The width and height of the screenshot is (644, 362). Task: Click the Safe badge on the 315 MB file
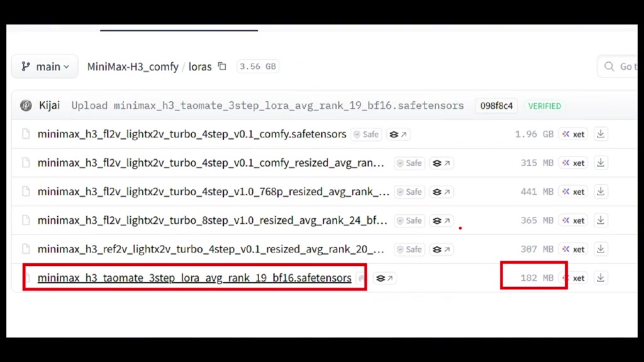(x=409, y=163)
